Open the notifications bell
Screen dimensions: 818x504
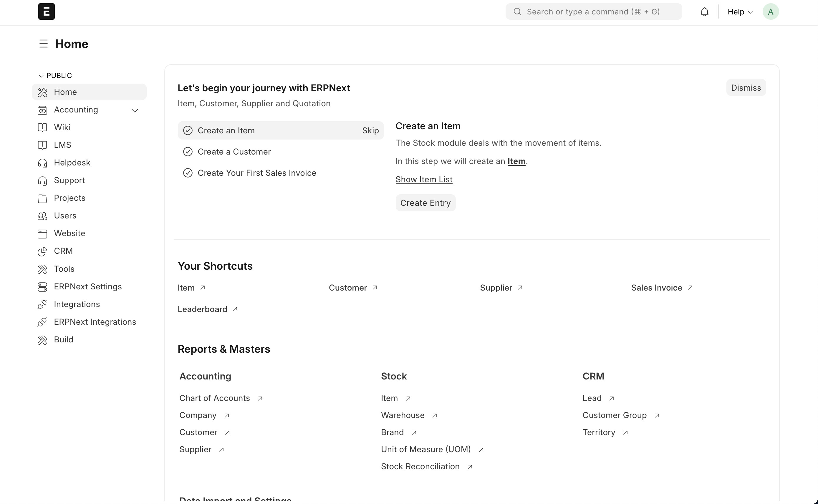tap(704, 12)
